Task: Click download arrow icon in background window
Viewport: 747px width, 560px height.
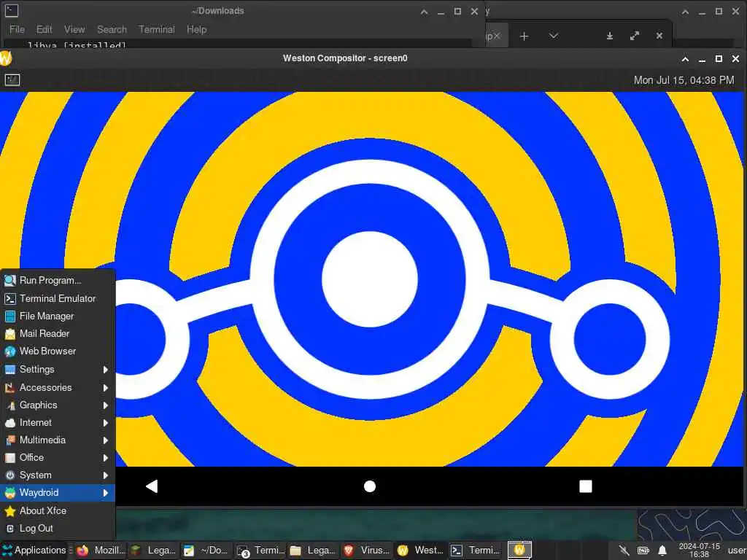Action: (609, 36)
